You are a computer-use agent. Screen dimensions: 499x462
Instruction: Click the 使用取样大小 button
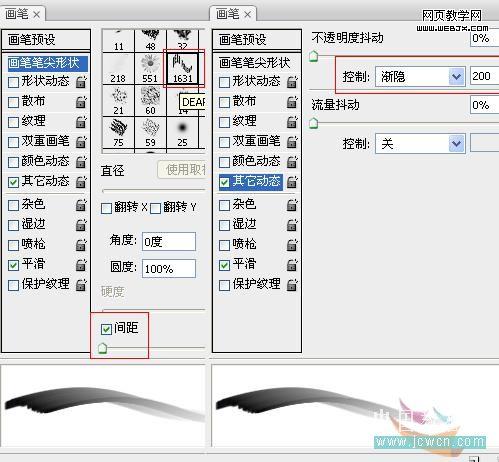point(182,170)
